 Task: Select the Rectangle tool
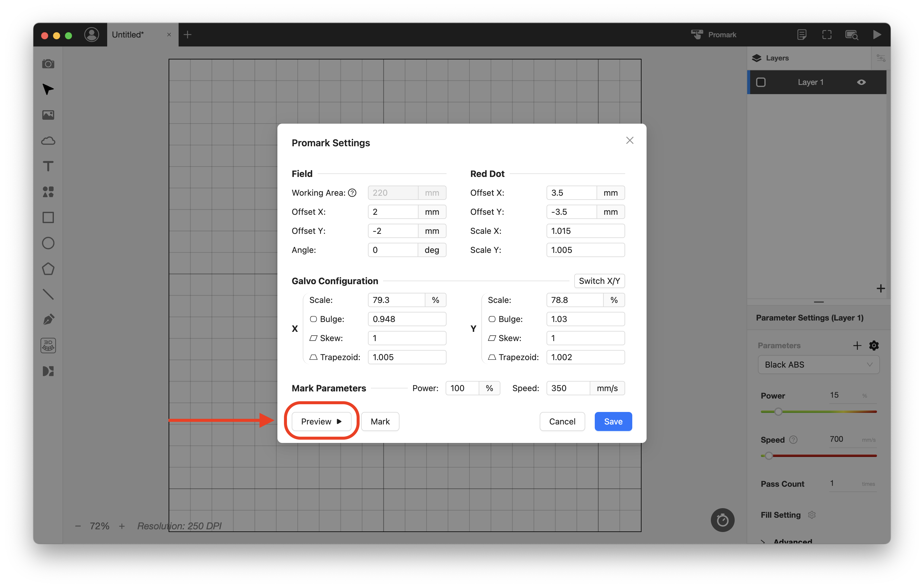(48, 217)
